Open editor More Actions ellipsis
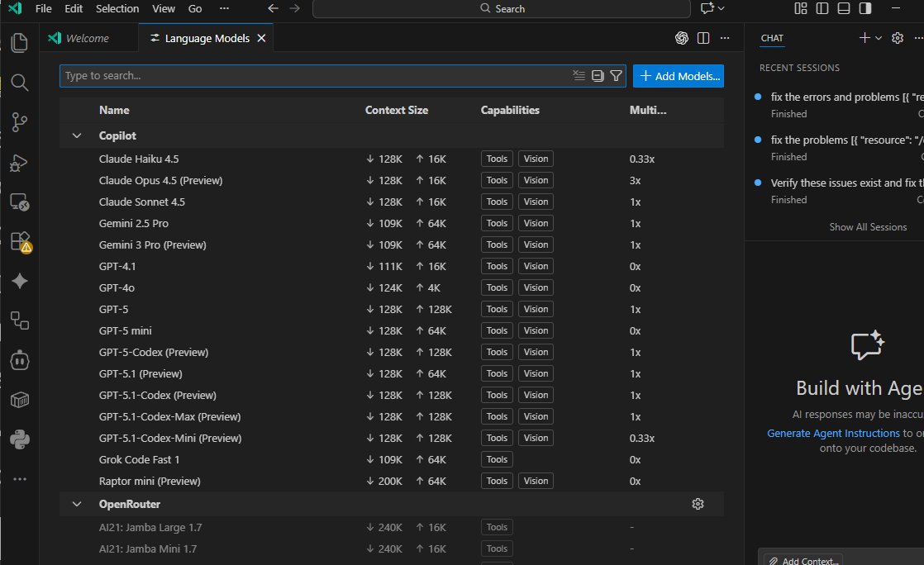The image size is (924, 565). (x=725, y=38)
